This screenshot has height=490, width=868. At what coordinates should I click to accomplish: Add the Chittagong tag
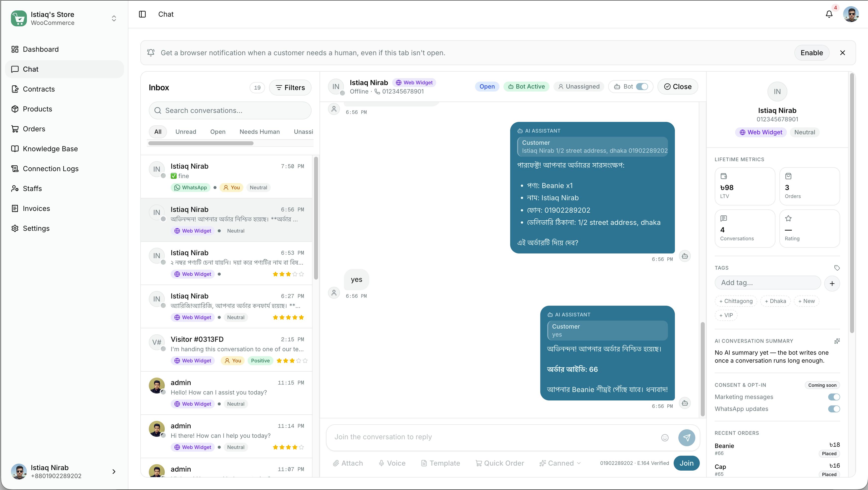pos(736,301)
